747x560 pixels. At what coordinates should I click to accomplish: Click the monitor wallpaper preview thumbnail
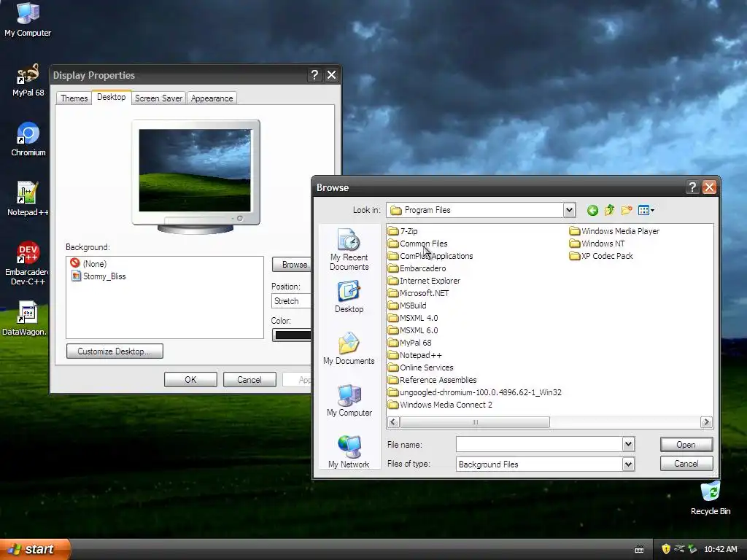195,170
